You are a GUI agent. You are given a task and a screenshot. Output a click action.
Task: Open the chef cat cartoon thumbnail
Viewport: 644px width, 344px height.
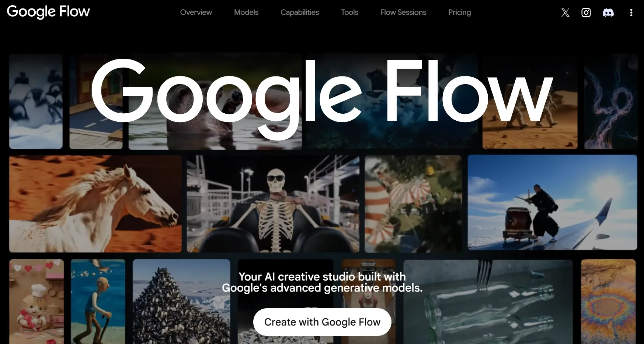[36, 302]
